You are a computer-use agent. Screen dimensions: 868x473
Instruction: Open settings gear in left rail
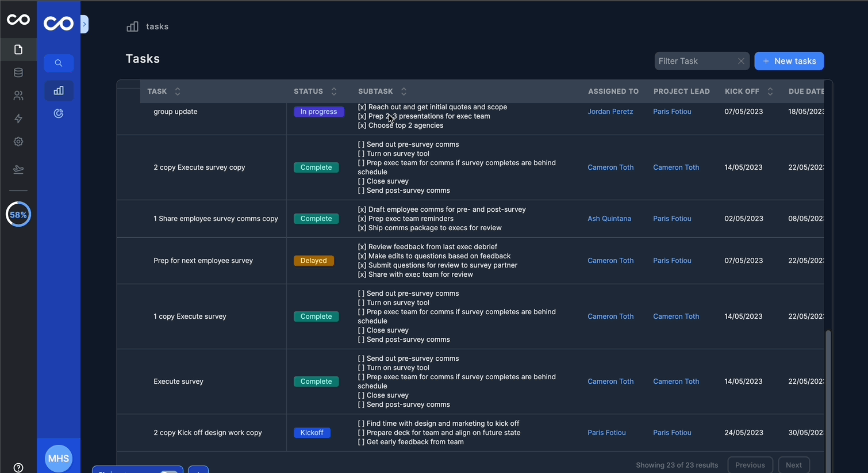coord(18,142)
